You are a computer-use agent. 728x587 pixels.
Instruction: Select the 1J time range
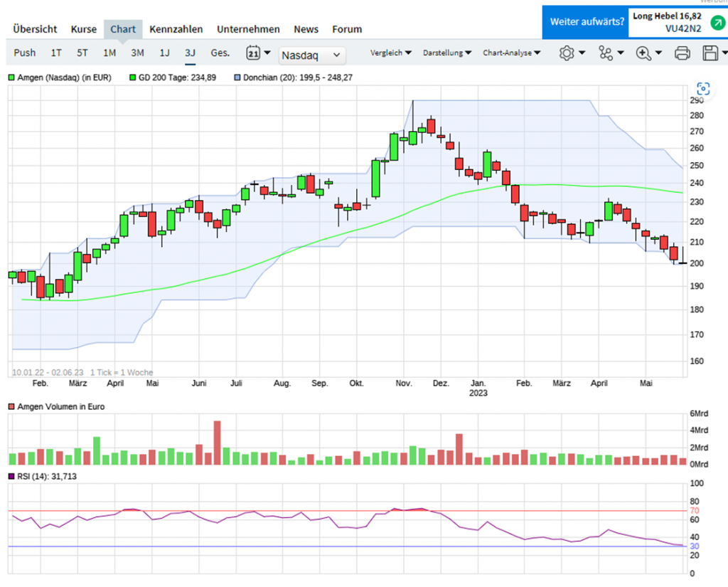(164, 53)
